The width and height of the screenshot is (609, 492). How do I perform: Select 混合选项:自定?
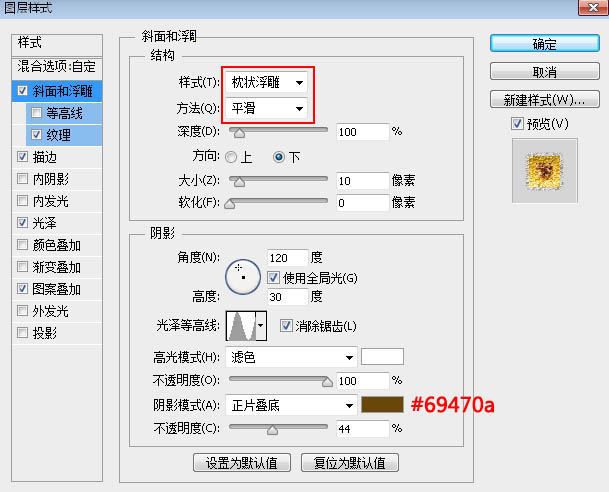tap(57, 67)
